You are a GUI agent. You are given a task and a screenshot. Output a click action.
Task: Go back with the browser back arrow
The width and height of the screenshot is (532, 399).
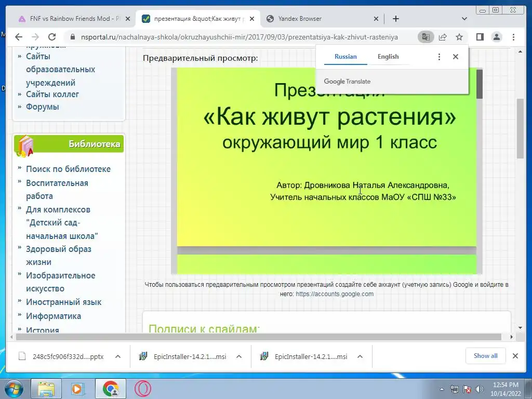point(19,37)
